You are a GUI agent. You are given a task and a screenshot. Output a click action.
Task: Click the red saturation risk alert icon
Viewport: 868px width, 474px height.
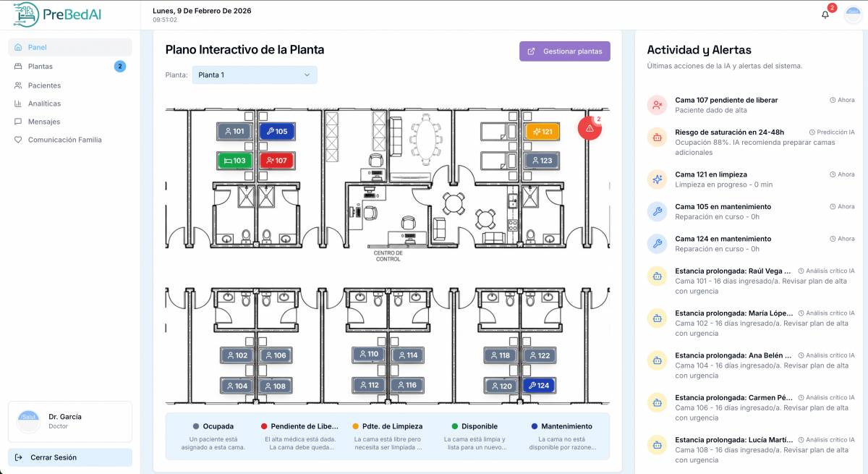(x=657, y=137)
